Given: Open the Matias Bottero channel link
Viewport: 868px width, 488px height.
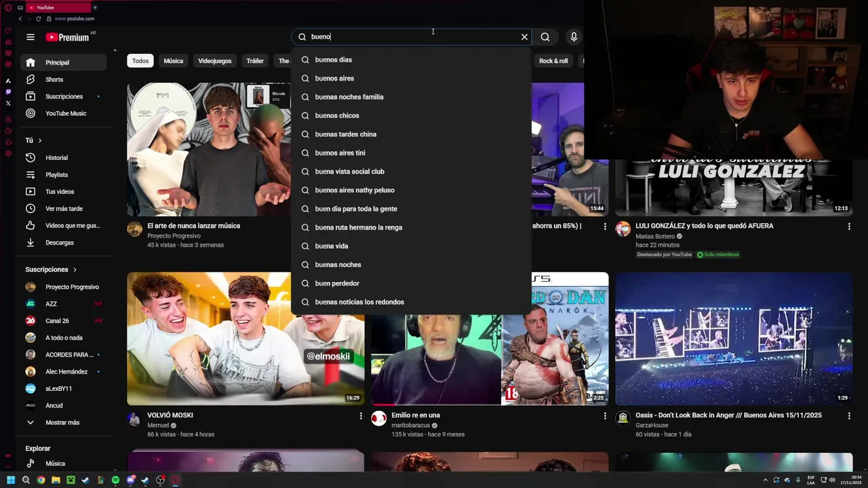Looking at the screenshot, I should 655,237.
